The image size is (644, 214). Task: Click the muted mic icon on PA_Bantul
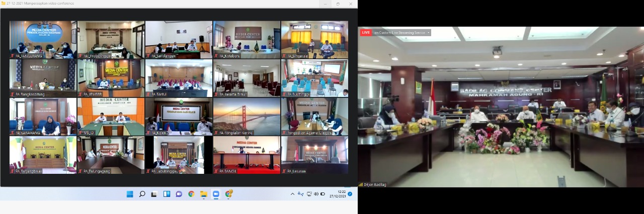click(x=148, y=94)
